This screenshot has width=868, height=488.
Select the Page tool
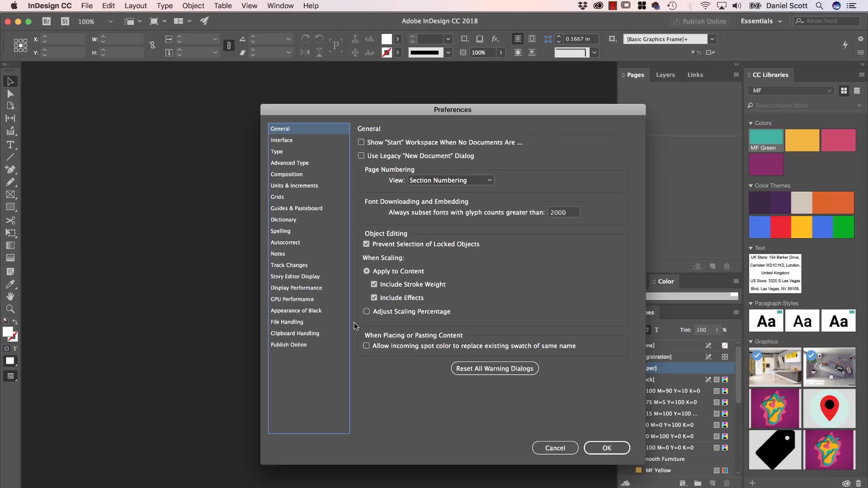tap(10, 106)
